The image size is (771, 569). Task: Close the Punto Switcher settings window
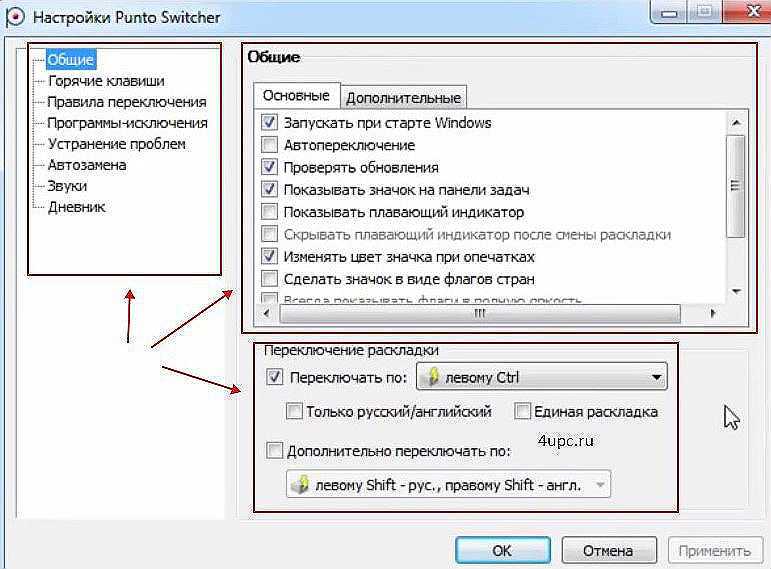[x=752, y=11]
